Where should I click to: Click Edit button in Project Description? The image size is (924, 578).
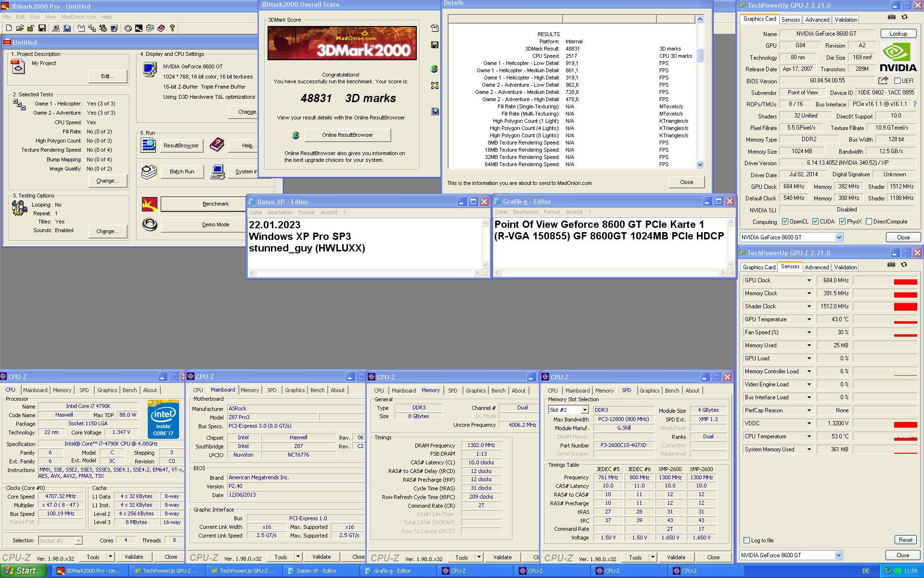[108, 76]
